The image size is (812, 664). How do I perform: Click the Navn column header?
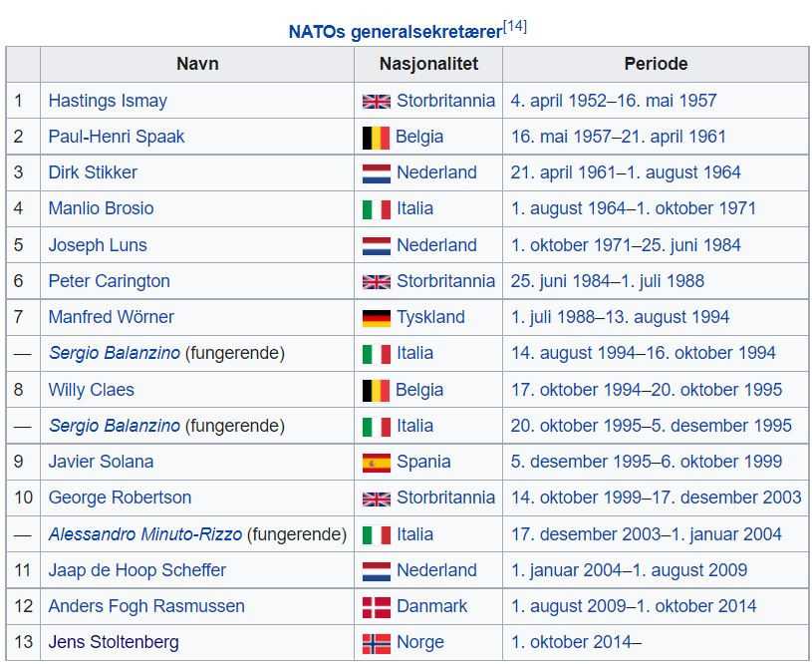click(x=197, y=64)
